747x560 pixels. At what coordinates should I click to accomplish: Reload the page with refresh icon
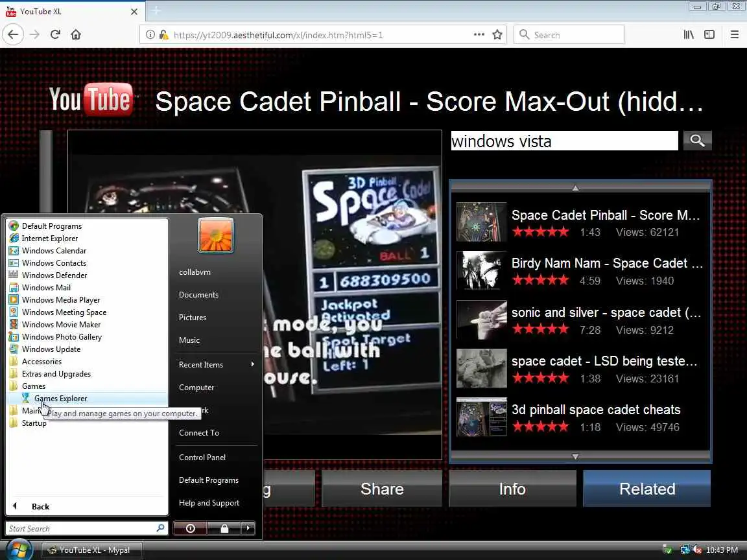pos(55,34)
